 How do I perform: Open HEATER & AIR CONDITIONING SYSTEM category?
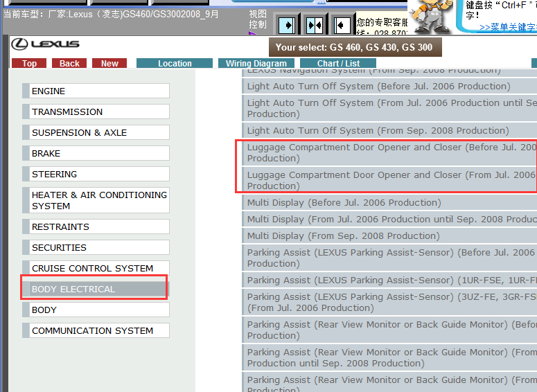(96, 200)
